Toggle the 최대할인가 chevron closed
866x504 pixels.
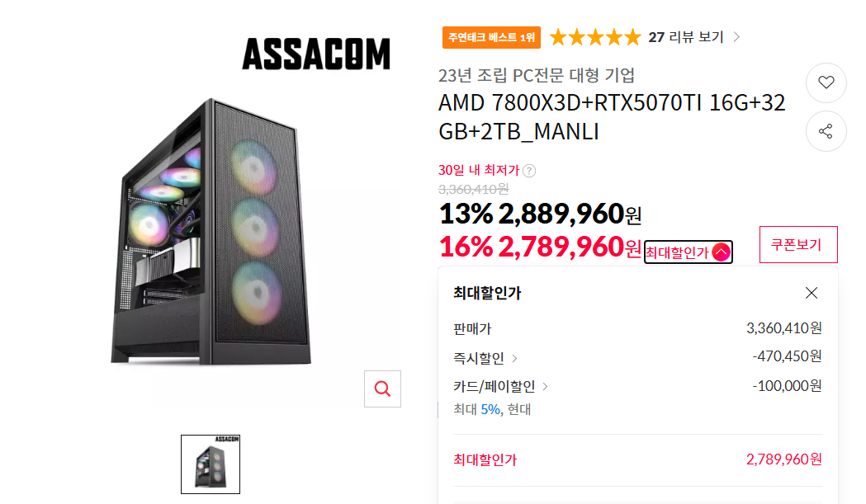pyautogui.click(x=722, y=252)
